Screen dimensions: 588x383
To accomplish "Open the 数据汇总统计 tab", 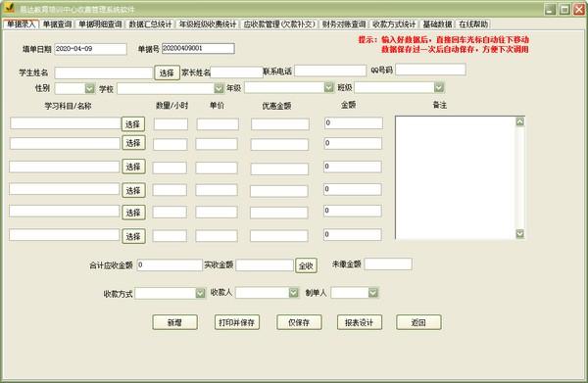I will pos(150,24).
